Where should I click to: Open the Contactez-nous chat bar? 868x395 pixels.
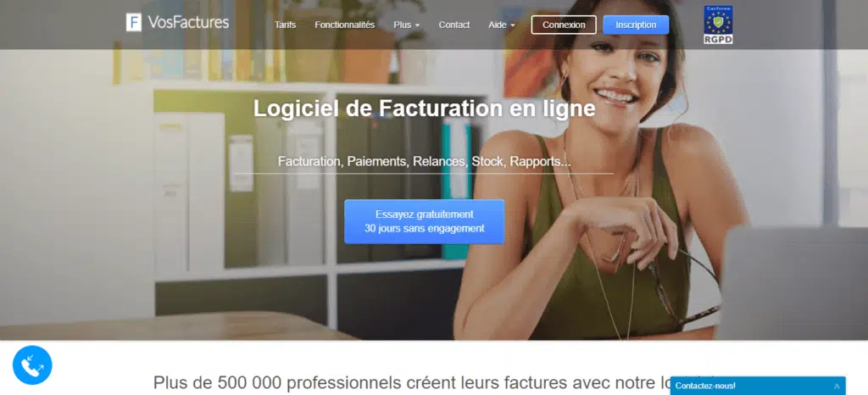point(758,387)
